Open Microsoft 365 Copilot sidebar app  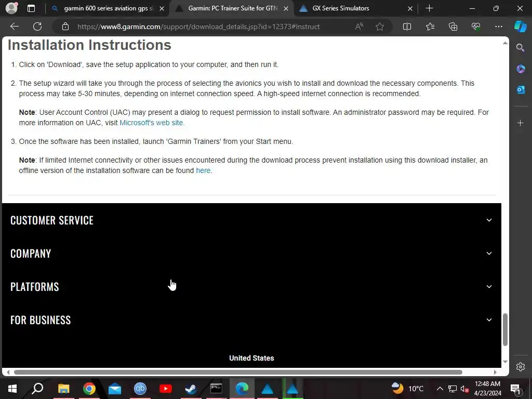(x=521, y=69)
